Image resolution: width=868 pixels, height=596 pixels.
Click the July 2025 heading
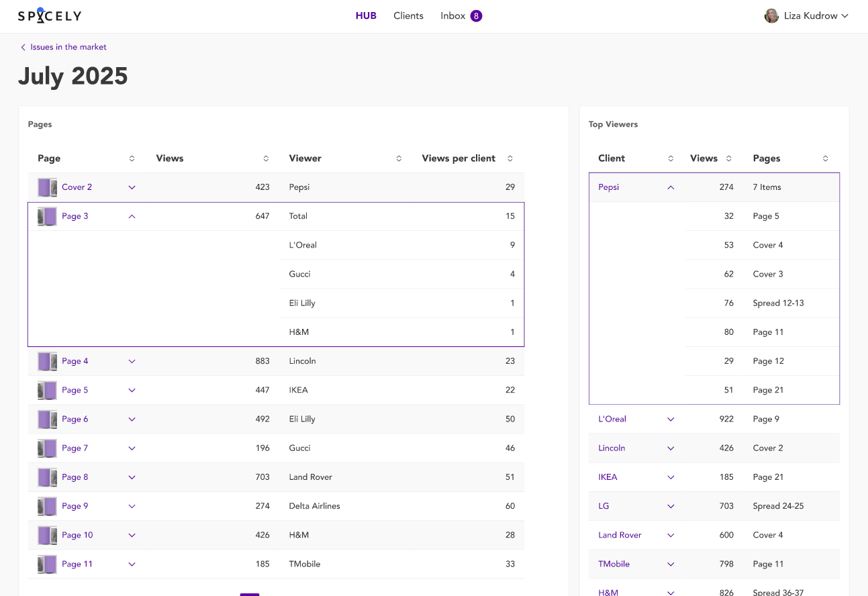tap(73, 76)
